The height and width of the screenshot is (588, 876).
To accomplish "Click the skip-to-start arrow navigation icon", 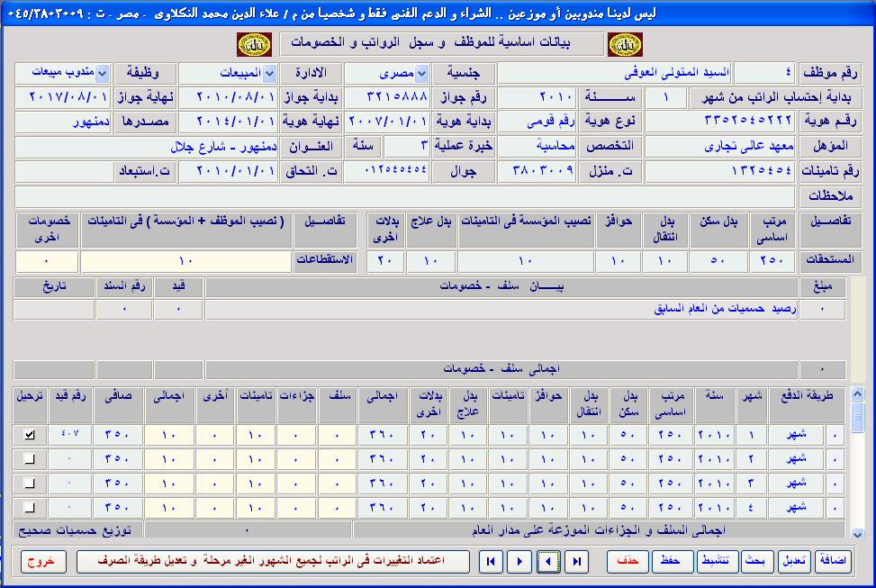I will click(x=491, y=561).
